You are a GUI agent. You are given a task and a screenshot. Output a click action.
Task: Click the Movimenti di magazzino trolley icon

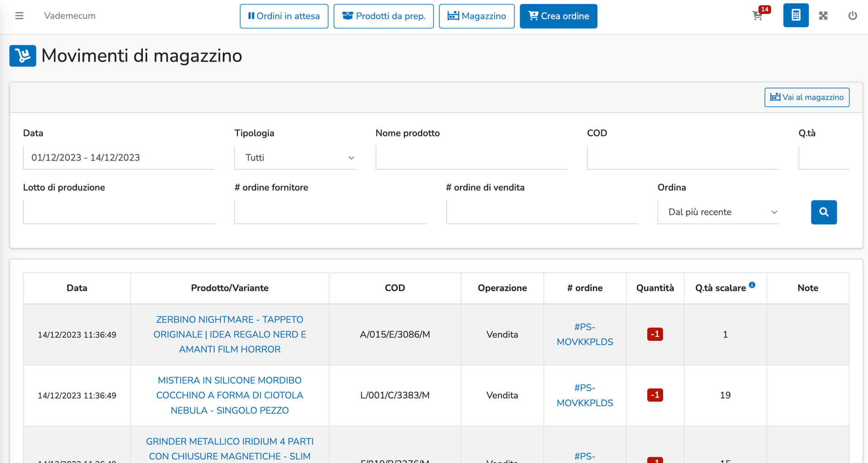click(x=23, y=56)
